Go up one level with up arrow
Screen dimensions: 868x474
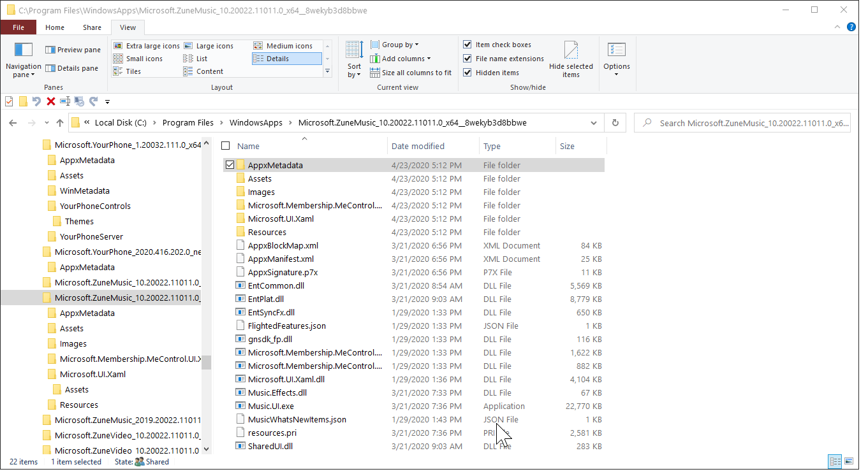pyautogui.click(x=60, y=123)
